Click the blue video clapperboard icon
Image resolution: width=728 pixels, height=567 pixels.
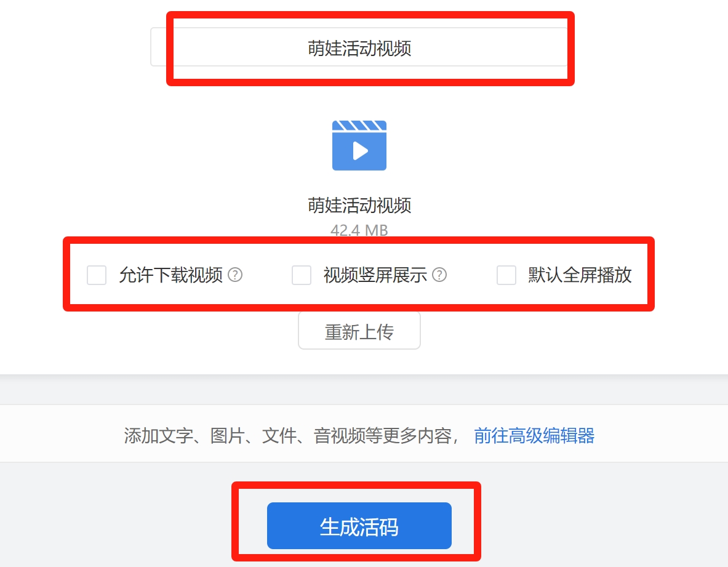(x=359, y=145)
